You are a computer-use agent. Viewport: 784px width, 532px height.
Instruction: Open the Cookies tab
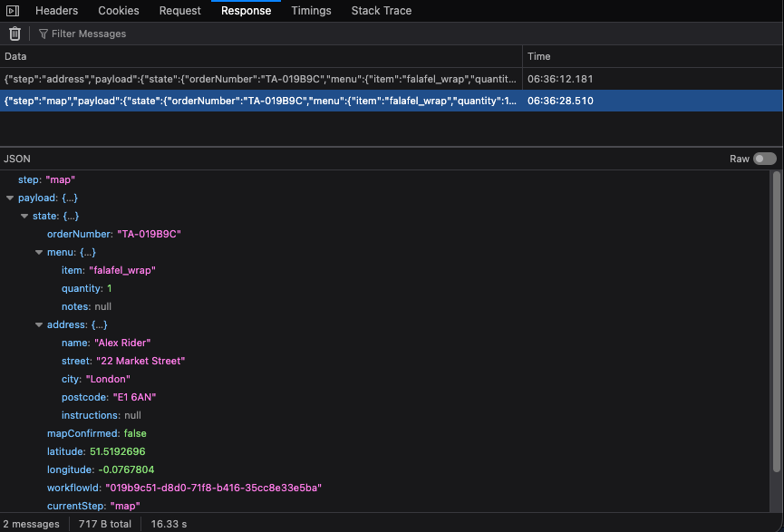[118, 11]
